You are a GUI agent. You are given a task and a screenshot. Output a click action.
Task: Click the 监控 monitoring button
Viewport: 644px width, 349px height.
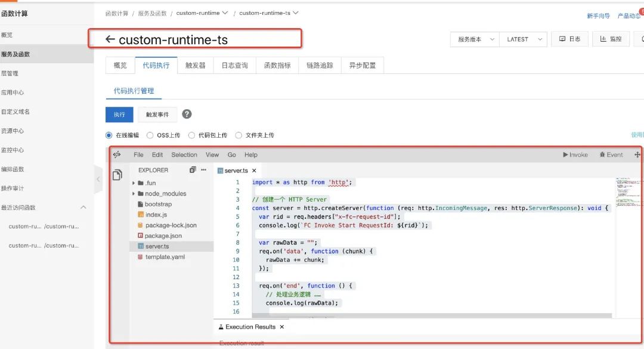(x=611, y=39)
